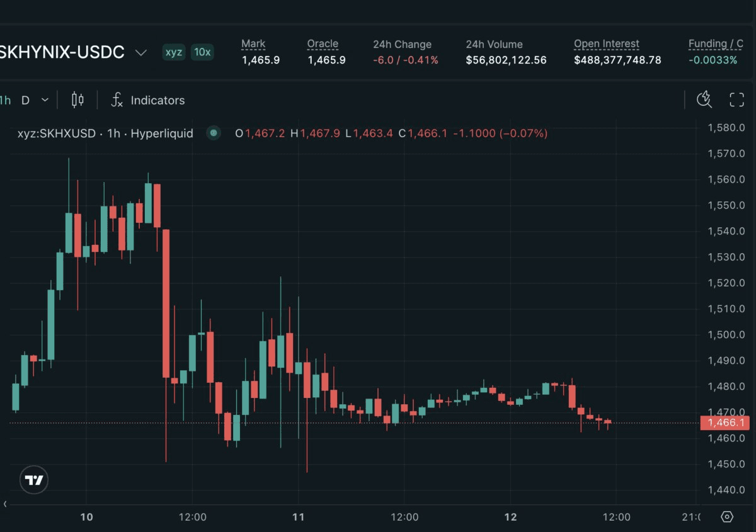Screen dimensions: 756x532
Task: Click the TradingView logo badge
Action: tap(33, 480)
